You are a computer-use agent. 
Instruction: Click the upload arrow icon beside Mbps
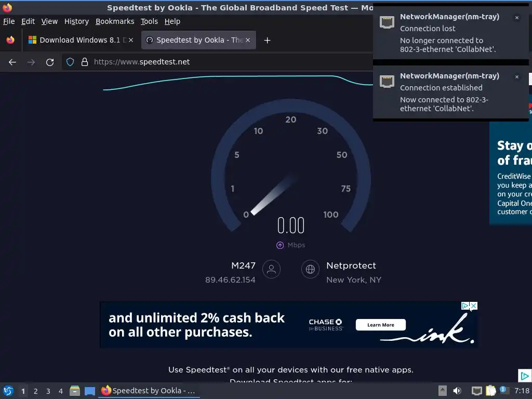[280, 245]
